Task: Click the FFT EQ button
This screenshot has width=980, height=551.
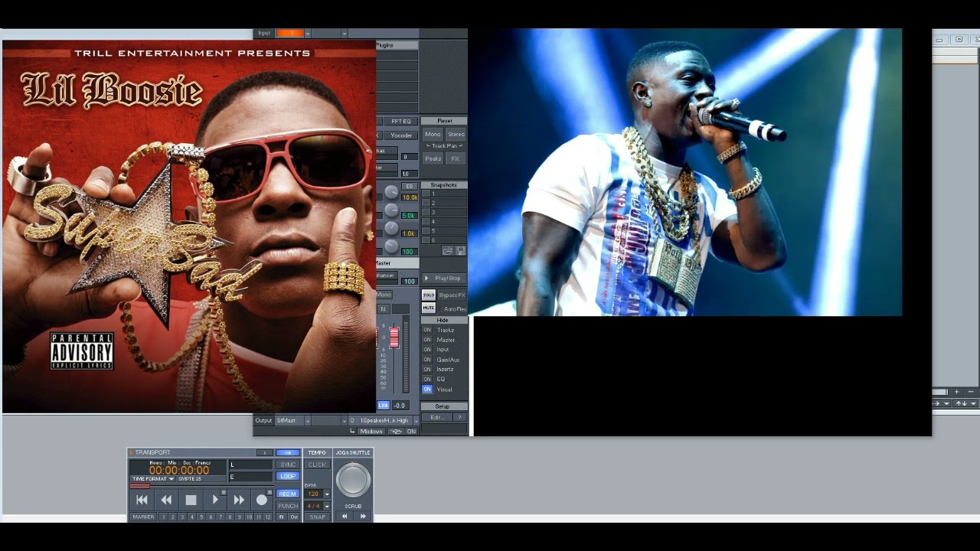Action: coord(401,121)
